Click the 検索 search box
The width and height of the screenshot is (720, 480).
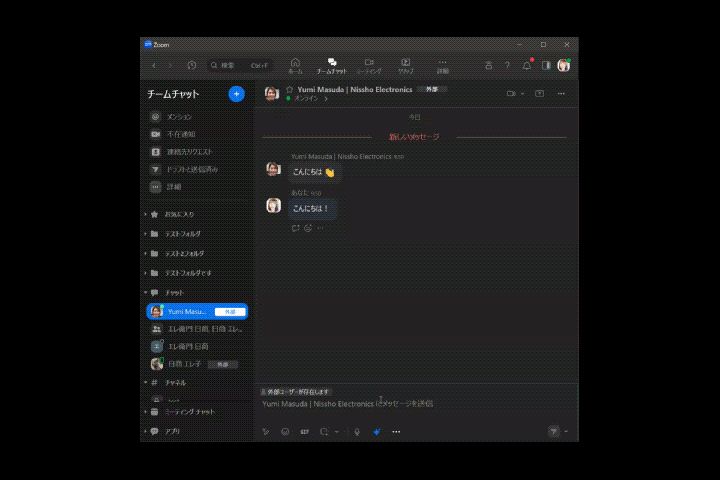[240, 66]
